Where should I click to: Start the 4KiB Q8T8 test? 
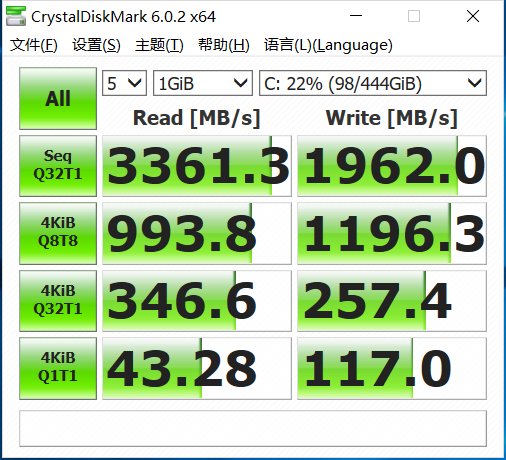58,233
